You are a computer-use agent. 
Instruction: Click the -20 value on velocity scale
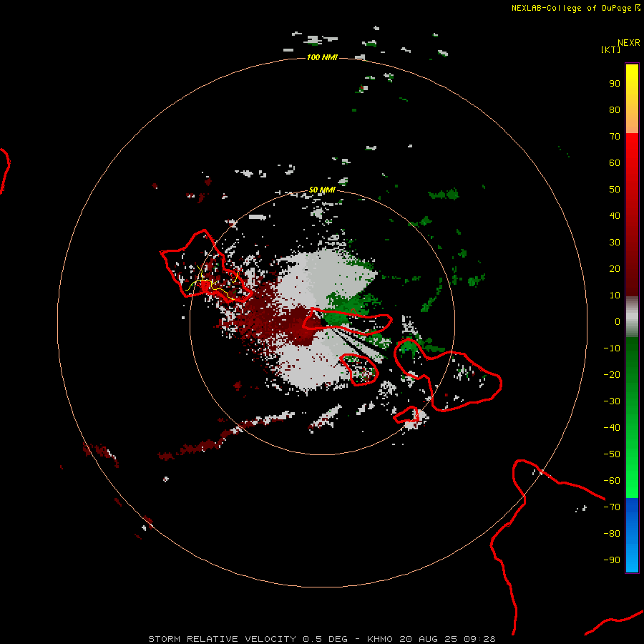coord(612,374)
